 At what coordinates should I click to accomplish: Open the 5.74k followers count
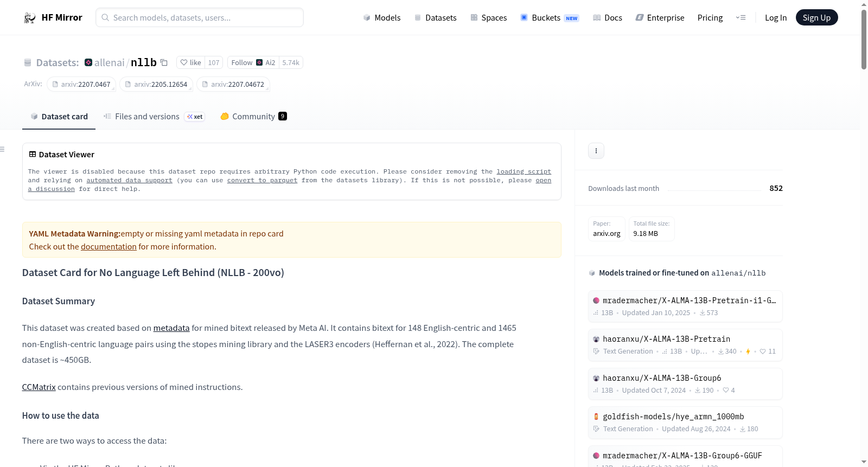pyautogui.click(x=291, y=62)
